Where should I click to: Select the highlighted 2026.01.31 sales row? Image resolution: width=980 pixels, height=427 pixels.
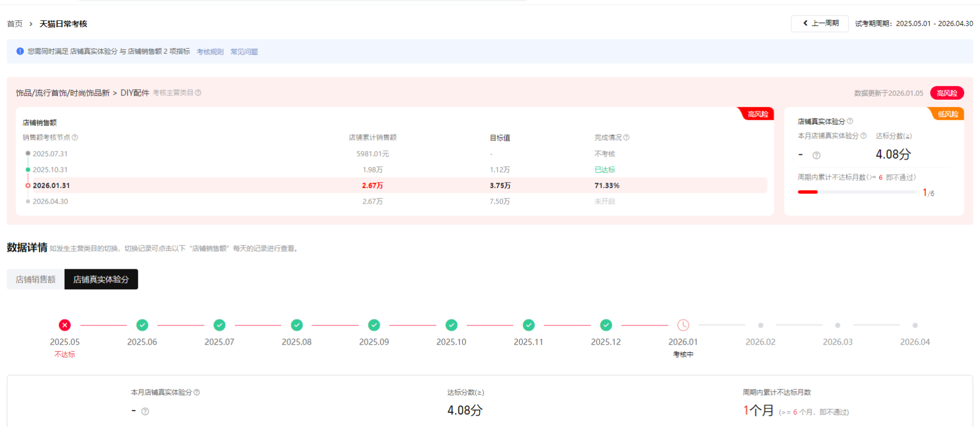pyautogui.click(x=397, y=185)
